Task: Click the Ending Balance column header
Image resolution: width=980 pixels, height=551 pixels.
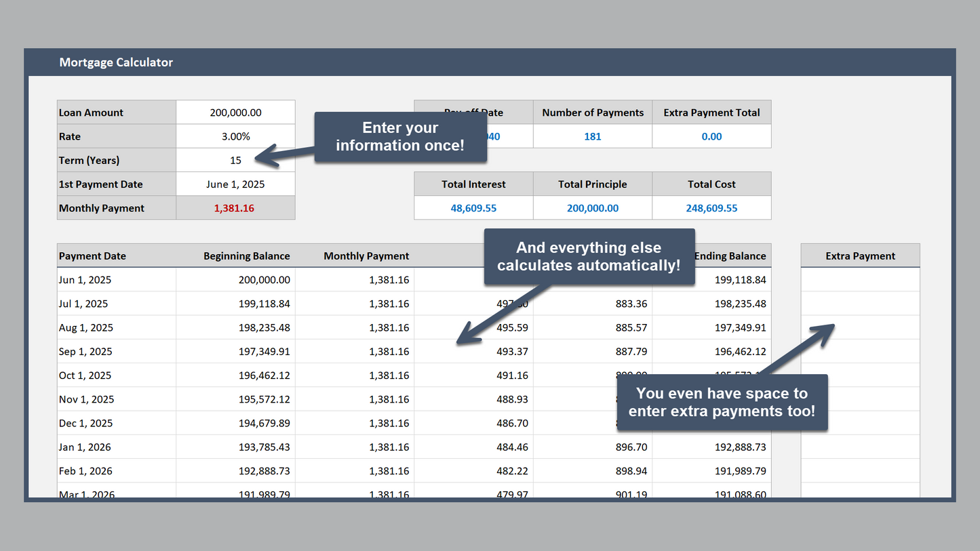Action: point(730,256)
